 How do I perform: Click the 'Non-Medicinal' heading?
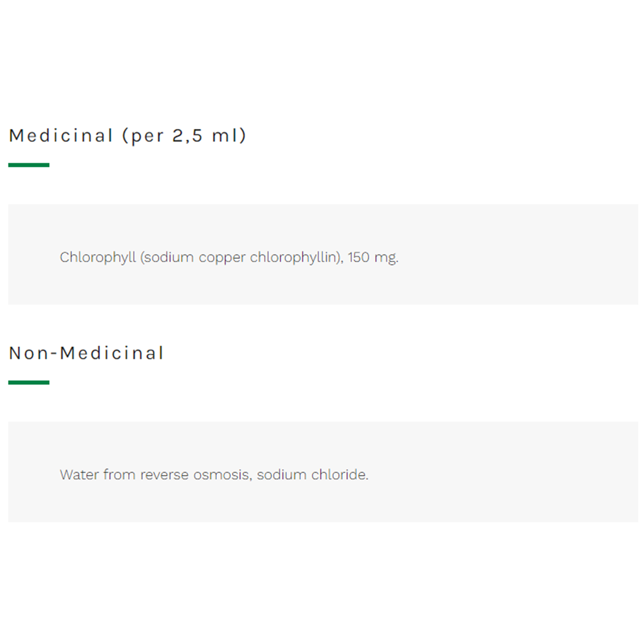[x=86, y=353]
